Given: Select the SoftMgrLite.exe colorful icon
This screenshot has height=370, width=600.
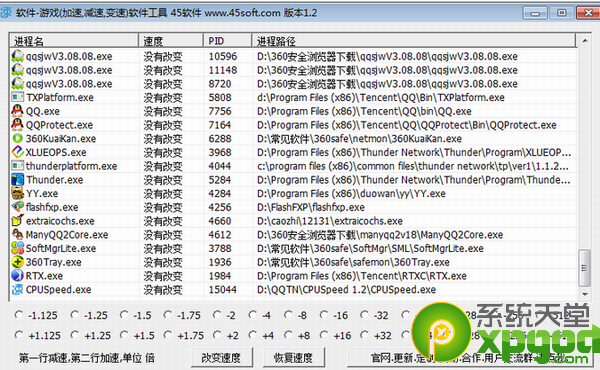Looking at the screenshot, I should (17, 248).
